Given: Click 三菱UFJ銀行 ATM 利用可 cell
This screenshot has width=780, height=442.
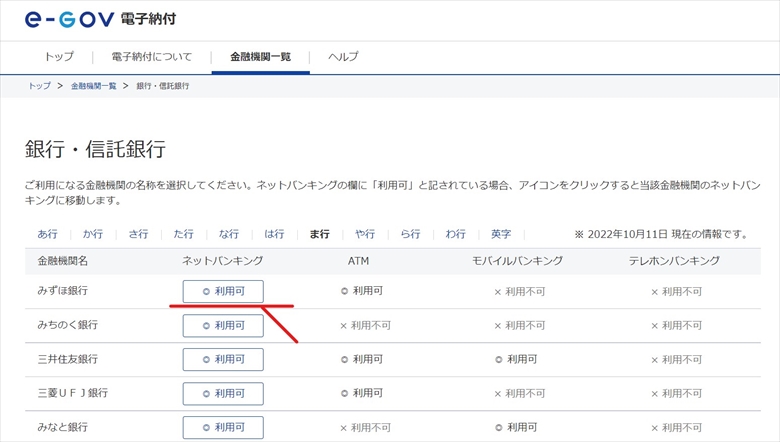Looking at the screenshot, I should [362, 393].
